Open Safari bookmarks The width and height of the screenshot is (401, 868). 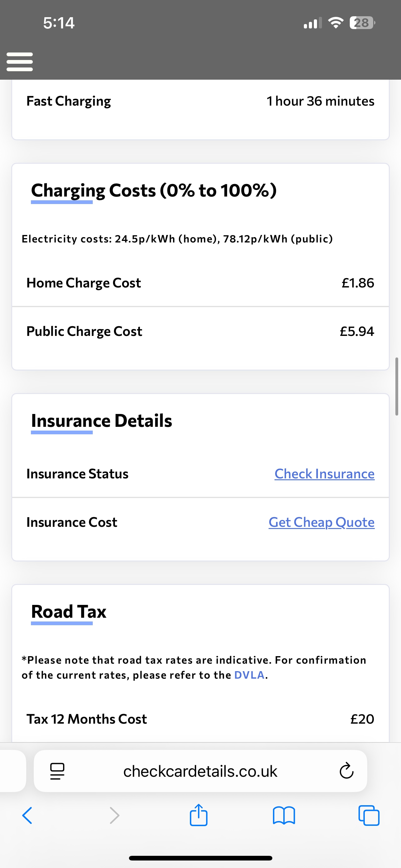pos(284,816)
